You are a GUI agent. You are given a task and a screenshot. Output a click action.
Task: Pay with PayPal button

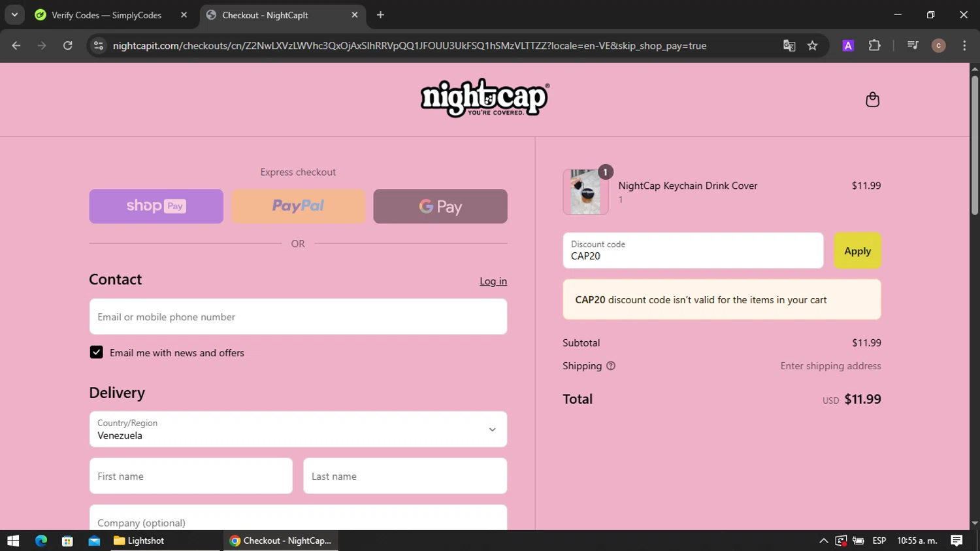click(298, 207)
